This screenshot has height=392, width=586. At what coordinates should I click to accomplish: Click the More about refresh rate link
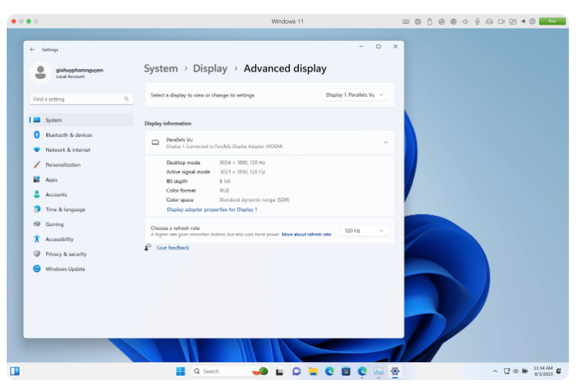[306, 235]
